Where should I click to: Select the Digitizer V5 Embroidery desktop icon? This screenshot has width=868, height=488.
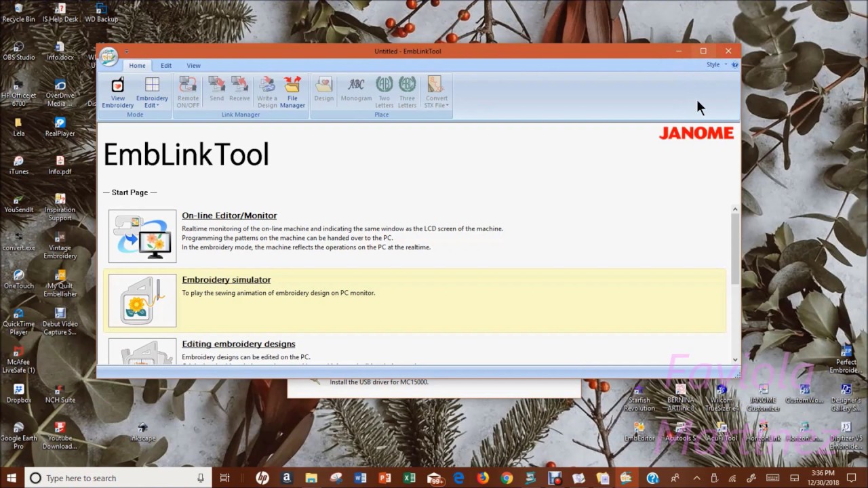tap(846, 435)
